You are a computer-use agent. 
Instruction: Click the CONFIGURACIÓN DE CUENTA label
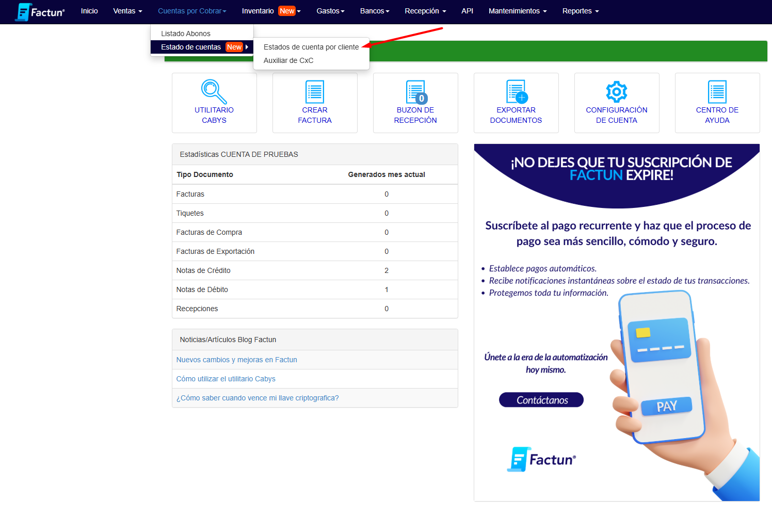click(617, 115)
